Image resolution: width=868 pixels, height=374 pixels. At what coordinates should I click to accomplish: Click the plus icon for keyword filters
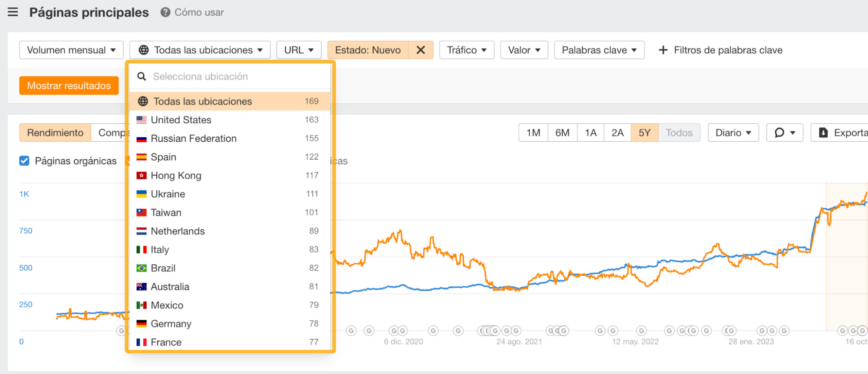[x=663, y=50]
